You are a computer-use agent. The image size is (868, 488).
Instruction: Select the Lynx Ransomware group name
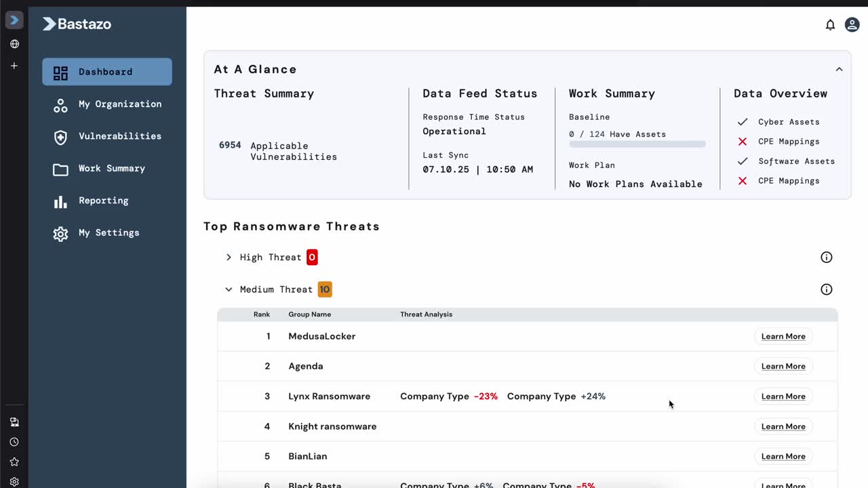click(x=330, y=396)
